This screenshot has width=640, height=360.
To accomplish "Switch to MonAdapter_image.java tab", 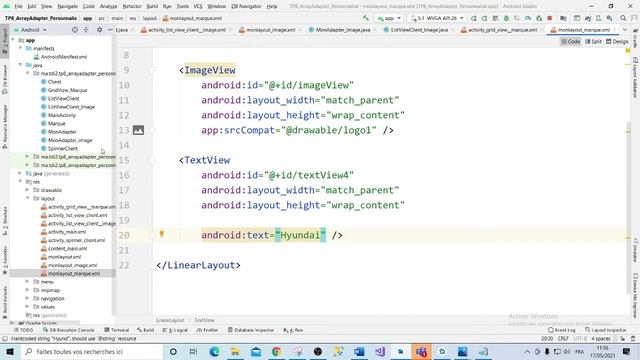I will [x=340, y=30].
